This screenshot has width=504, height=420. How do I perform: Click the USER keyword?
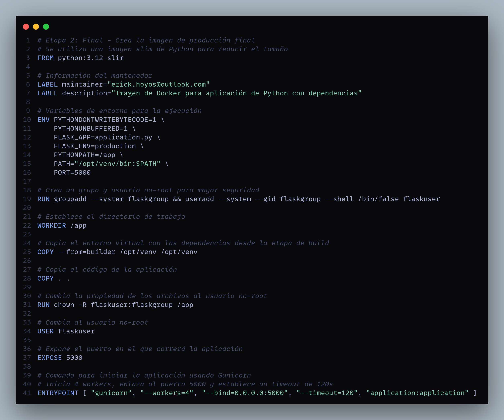[45, 331]
